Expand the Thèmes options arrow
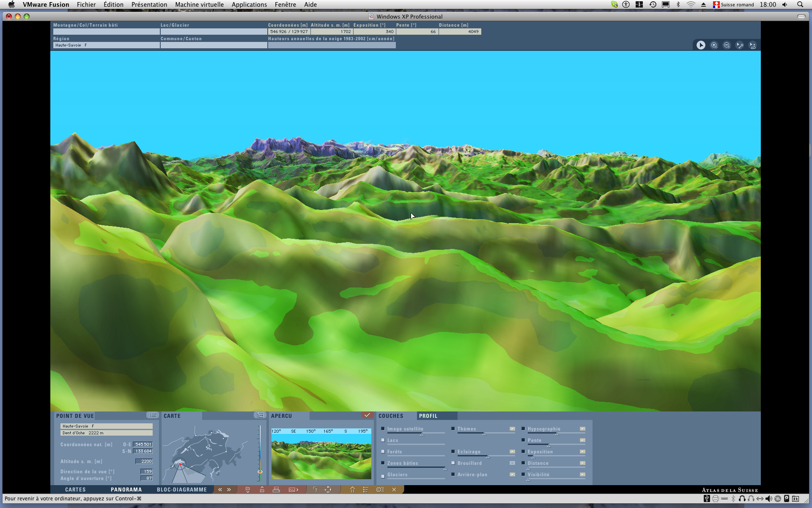 point(512,429)
